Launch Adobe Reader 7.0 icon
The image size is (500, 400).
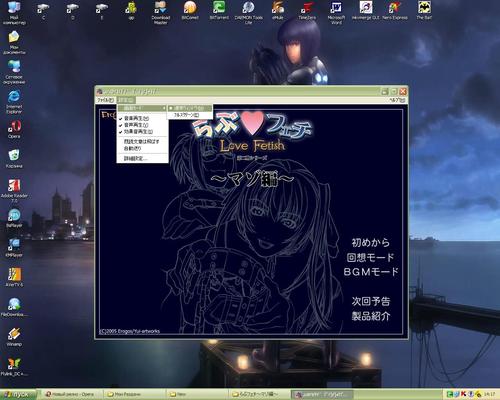14,191
